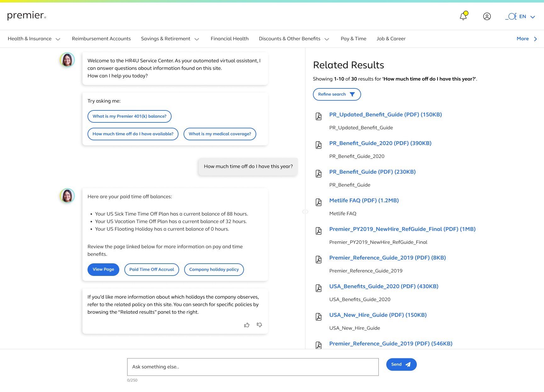Click More to show additional navigation
Viewport: 544px width, 392px height.
(x=527, y=39)
